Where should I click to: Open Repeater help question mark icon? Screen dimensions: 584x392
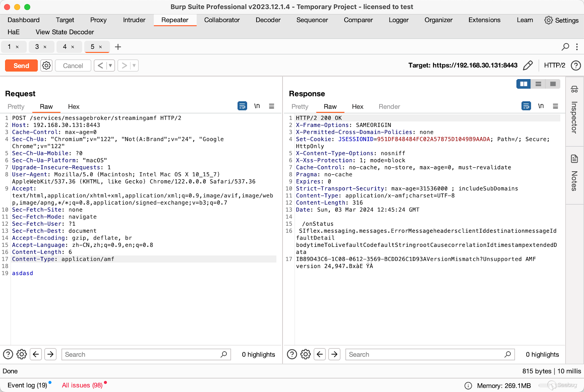click(576, 65)
